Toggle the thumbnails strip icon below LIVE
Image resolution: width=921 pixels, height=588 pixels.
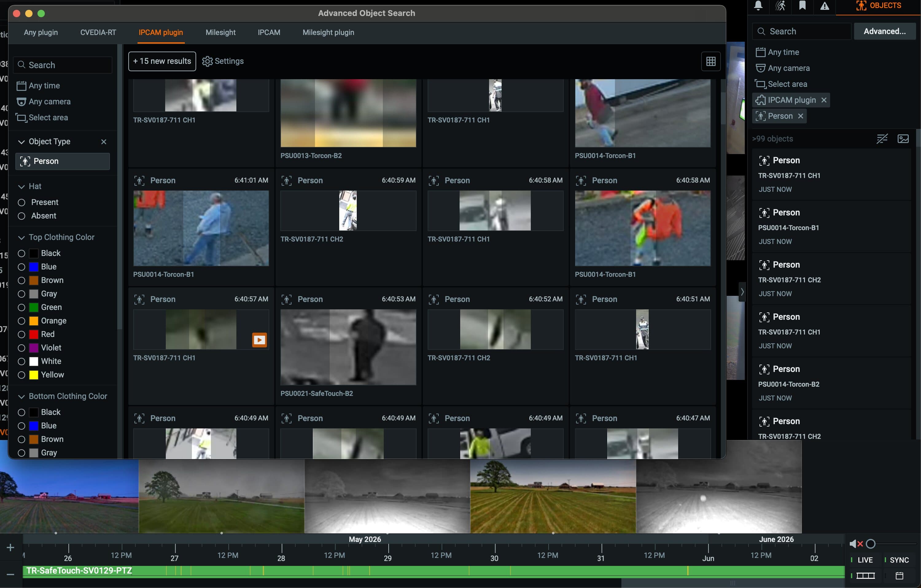tap(865, 576)
